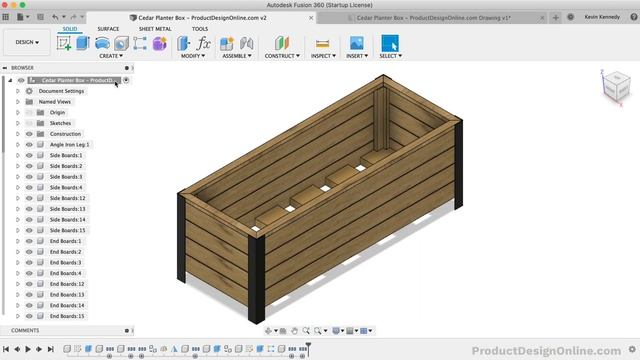This screenshot has height=360, width=640.
Task: Select the Insert image tool
Action: pyautogui.click(x=356, y=43)
